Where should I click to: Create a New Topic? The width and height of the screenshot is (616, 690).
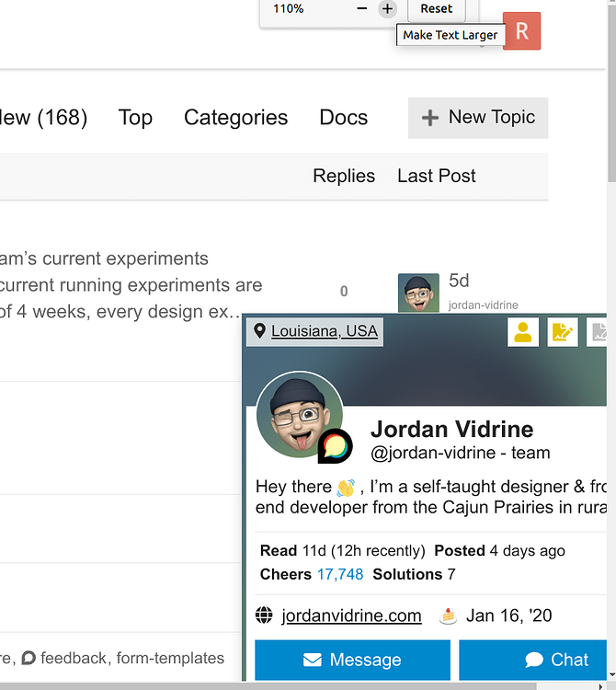click(478, 118)
